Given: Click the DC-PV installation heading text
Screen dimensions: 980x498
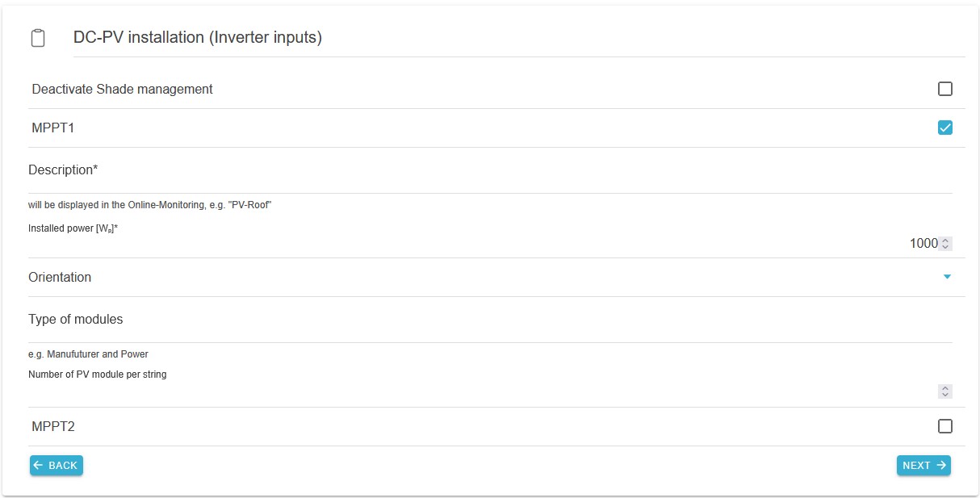Looking at the screenshot, I should coord(198,38).
